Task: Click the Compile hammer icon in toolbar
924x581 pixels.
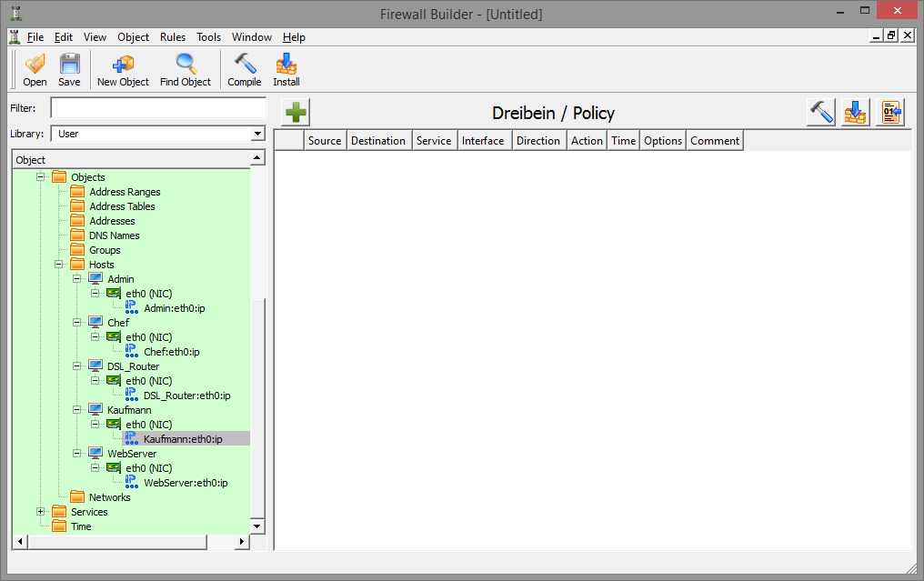Action: pyautogui.click(x=244, y=69)
